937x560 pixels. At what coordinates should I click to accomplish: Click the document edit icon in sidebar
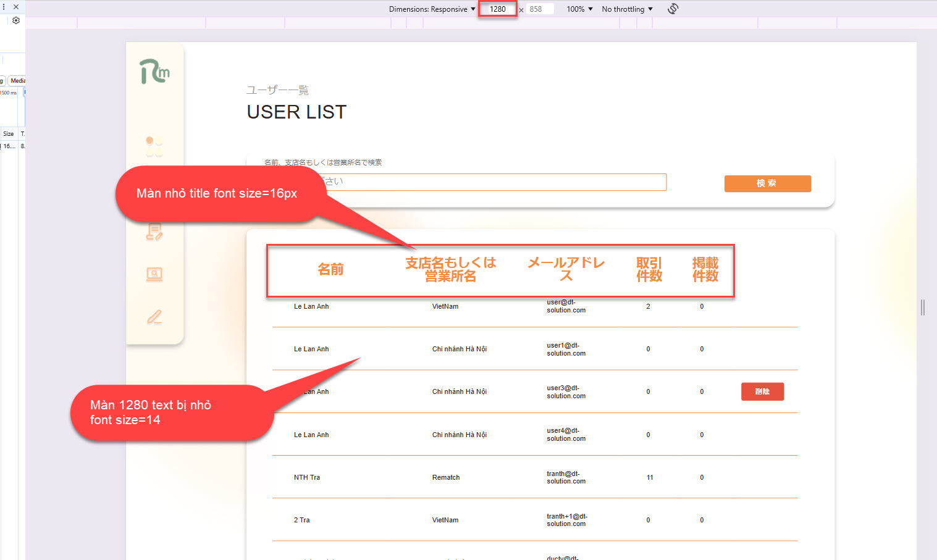click(x=154, y=232)
